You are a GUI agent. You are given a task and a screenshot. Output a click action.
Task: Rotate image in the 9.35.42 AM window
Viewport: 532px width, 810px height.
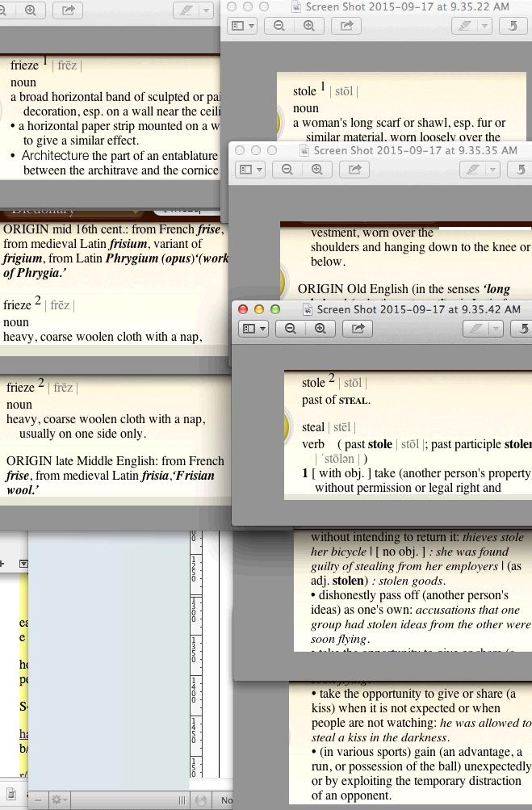click(522, 329)
